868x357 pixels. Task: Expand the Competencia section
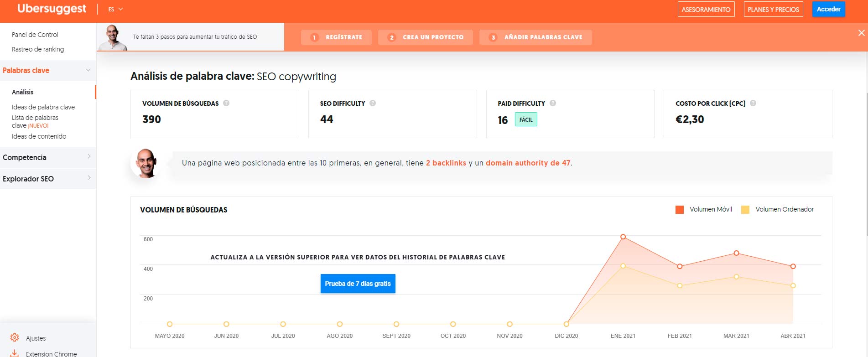(48, 157)
